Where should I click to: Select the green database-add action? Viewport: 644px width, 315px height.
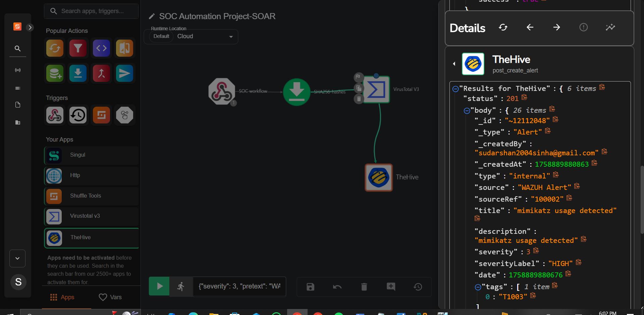(x=55, y=73)
